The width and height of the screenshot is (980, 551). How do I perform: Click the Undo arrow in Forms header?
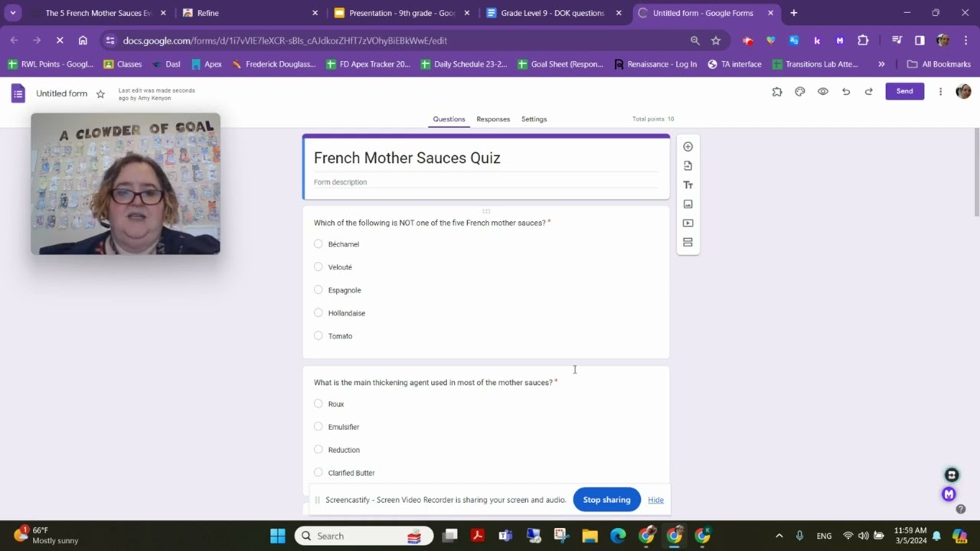pos(846,92)
